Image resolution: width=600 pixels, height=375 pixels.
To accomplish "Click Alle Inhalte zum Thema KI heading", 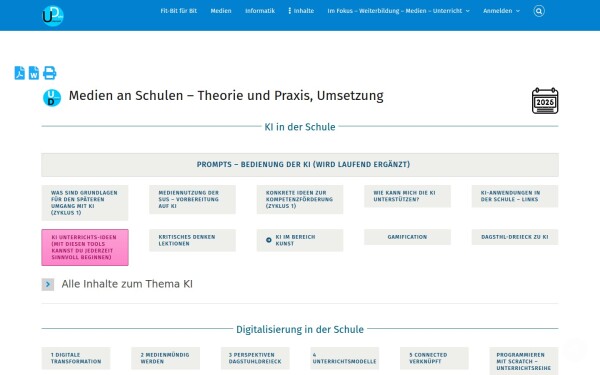I will (127, 284).
